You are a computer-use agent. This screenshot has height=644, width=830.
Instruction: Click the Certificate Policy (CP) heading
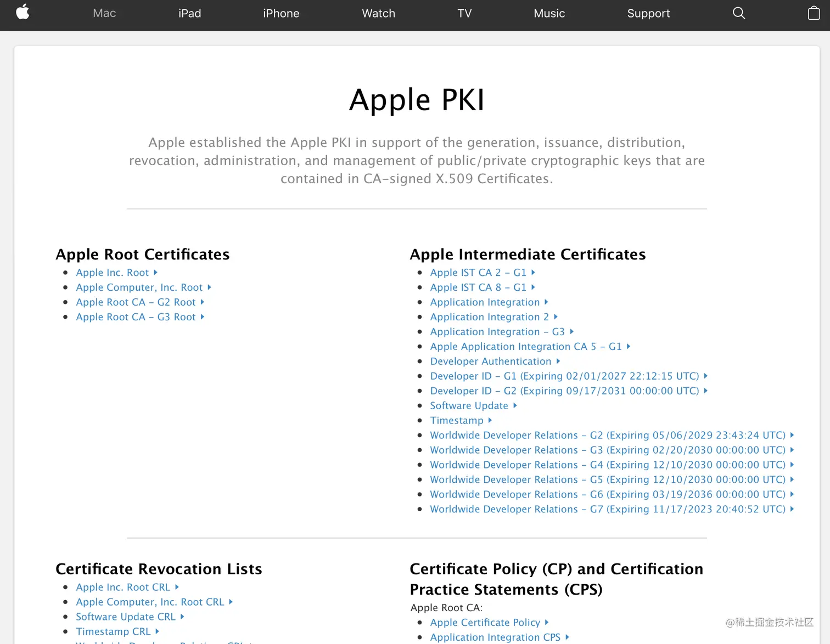click(x=557, y=579)
